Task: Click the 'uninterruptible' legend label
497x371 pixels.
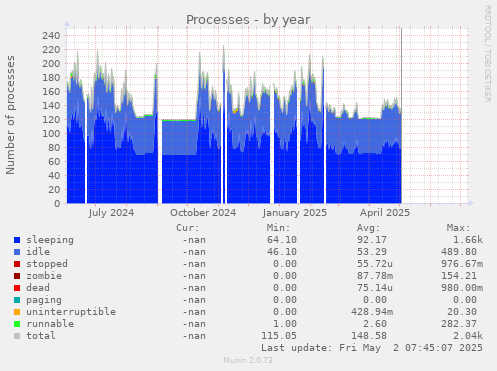Action: [71, 312]
